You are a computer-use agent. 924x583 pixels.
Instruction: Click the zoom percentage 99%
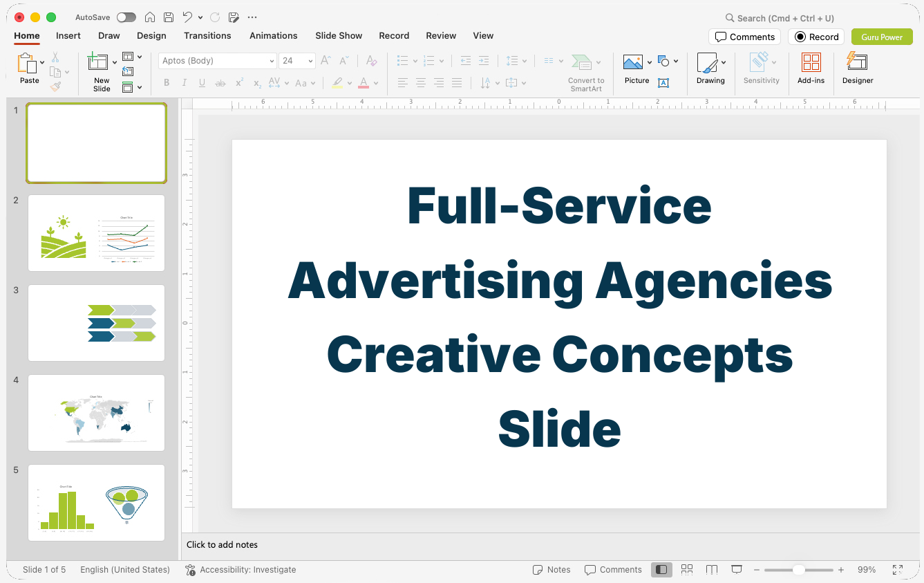click(x=867, y=570)
